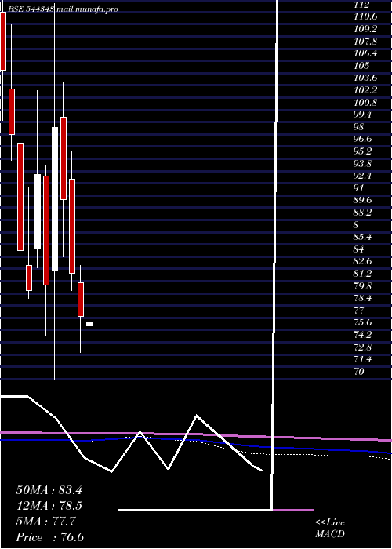Click the 50MA : 83.4 readout
The height and width of the screenshot is (549, 392).
(x=49, y=490)
